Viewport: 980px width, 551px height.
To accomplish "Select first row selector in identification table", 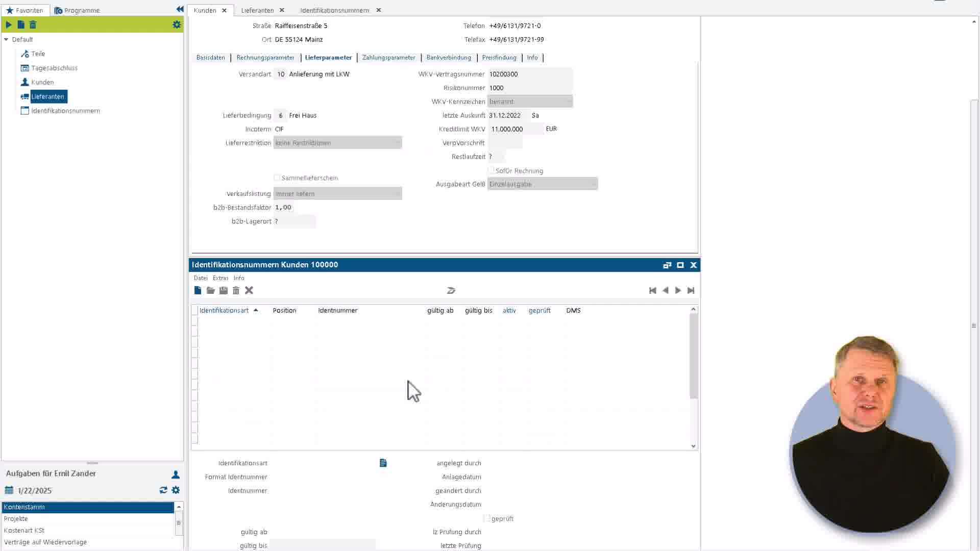I will (194, 321).
